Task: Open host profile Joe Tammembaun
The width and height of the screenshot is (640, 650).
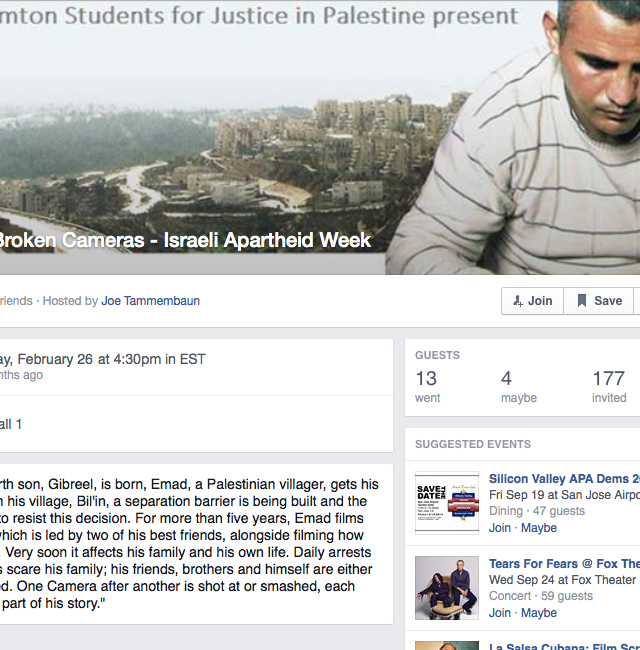Action: (x=150, y=301)
